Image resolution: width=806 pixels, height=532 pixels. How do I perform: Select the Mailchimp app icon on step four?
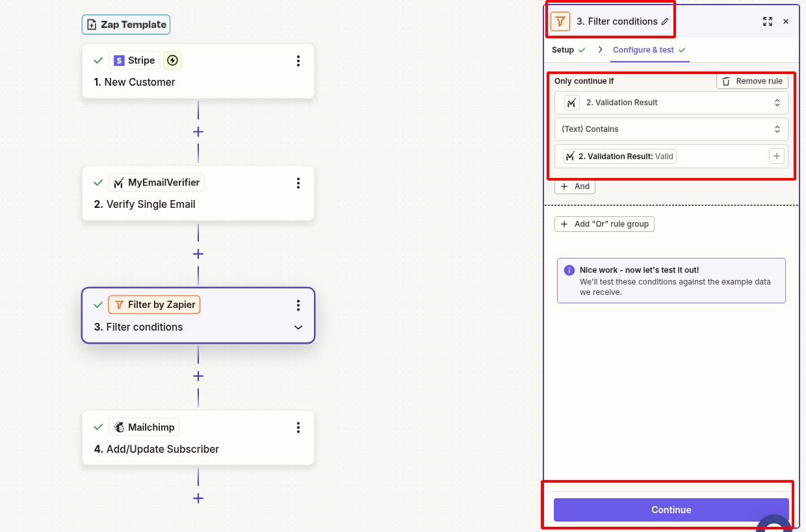(120, 427)
